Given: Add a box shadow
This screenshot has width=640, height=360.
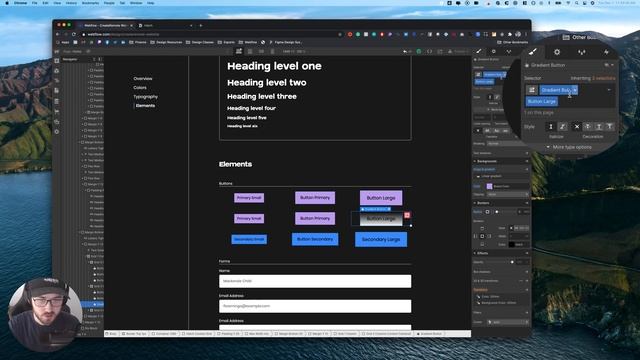Looking at the screenshot, I should (x=527, y=272).
